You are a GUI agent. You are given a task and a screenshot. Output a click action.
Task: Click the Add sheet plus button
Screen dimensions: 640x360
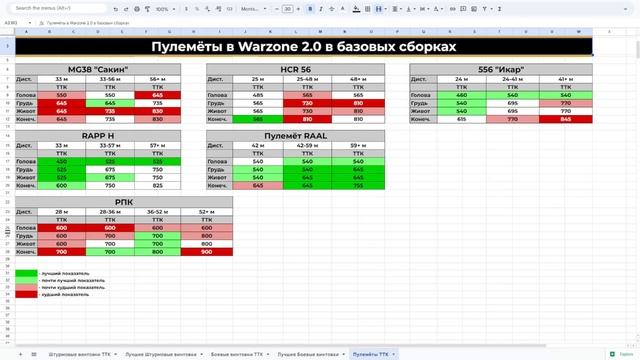click(x=20, y=354)
